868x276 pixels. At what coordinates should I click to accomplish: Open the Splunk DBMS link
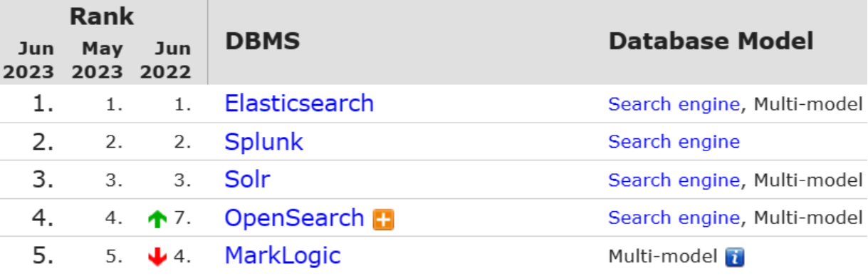pyautogui.click(x=264, y=142)
